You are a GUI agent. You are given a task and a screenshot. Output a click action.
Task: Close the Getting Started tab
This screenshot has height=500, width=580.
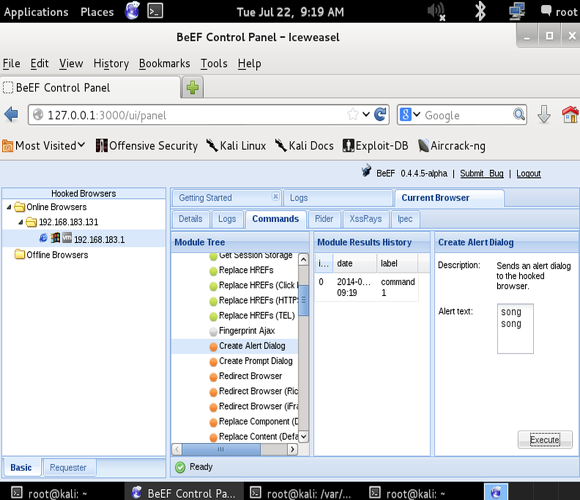[x=276, y=196]
